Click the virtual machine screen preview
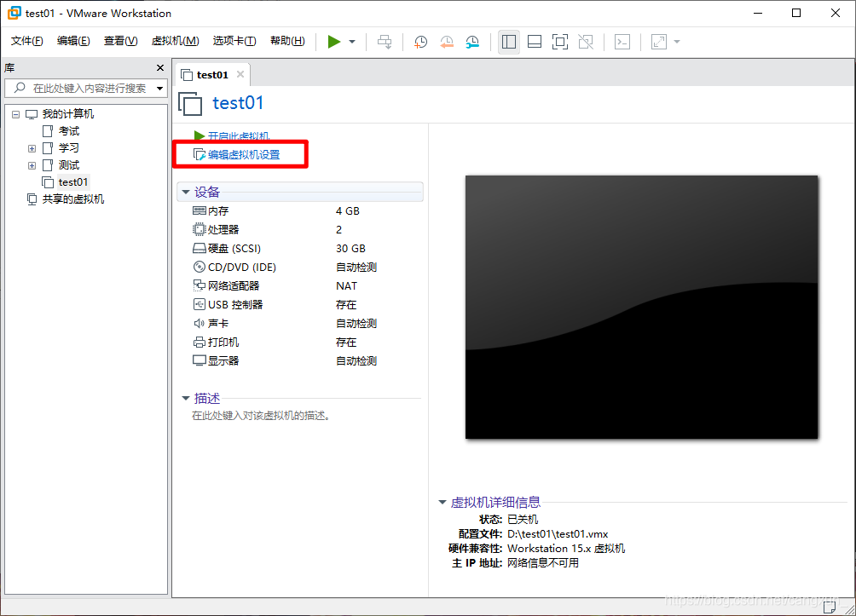 (x=641, y=308)
